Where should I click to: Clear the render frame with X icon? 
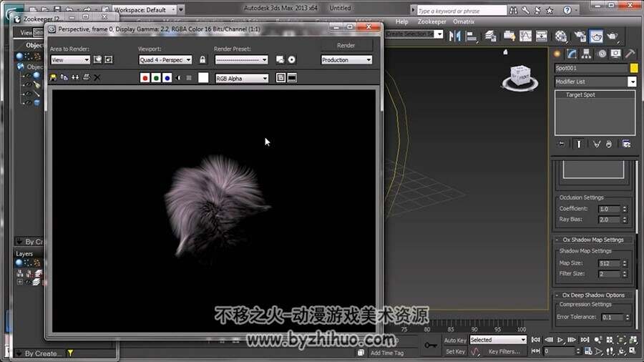(97, 77)
